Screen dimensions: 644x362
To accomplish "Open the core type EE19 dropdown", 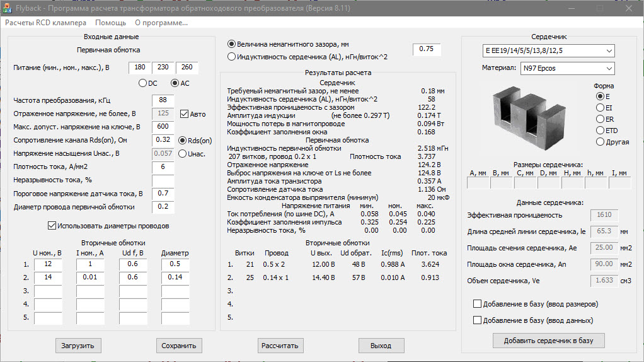I will pyautogui.click(x=548, y=50).
